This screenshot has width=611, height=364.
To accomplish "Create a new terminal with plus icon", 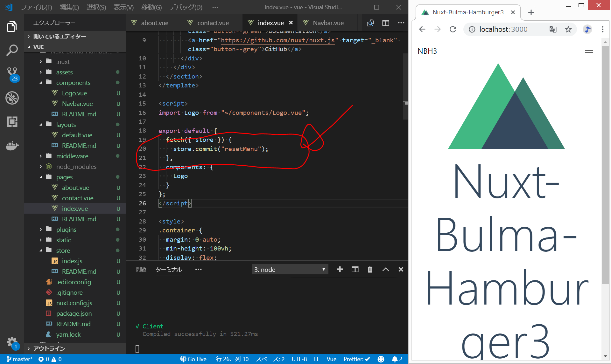I will click(x=340, y=269).
